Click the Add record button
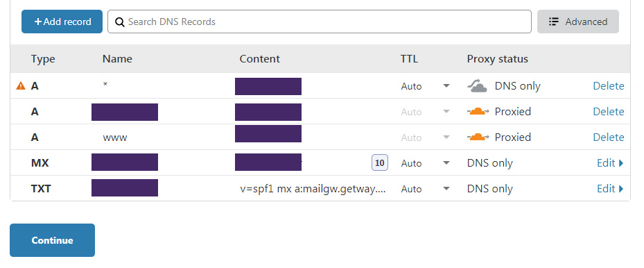The image size is (644, 268). (62, 22)
